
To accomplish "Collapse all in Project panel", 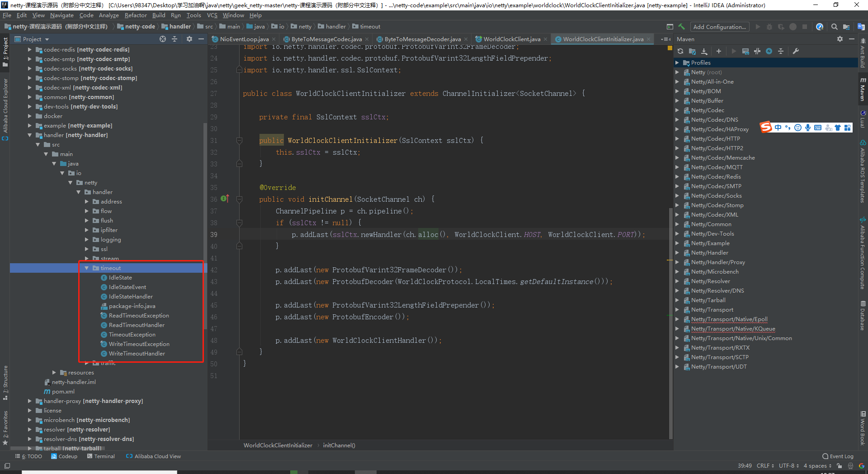I will 175,39.
